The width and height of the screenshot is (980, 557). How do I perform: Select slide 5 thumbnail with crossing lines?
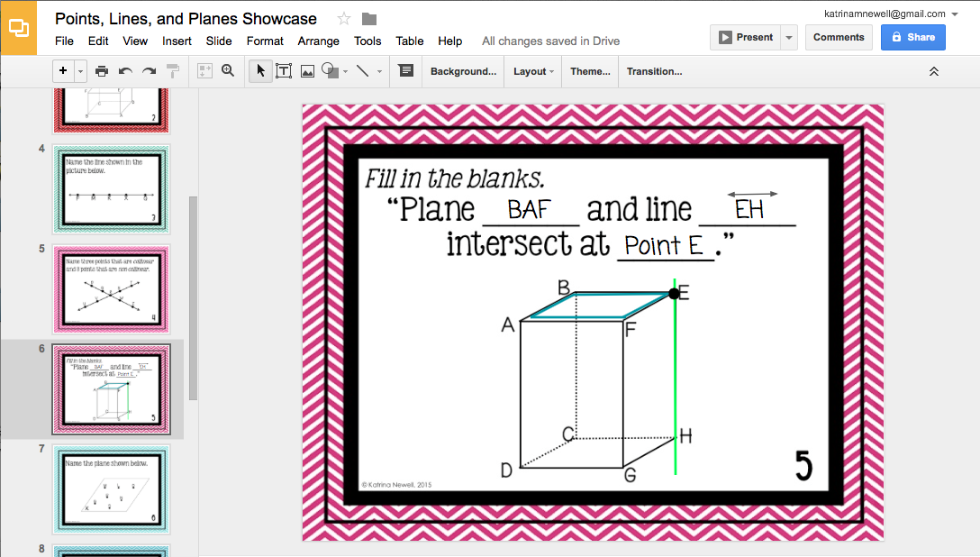coord(112,288)
